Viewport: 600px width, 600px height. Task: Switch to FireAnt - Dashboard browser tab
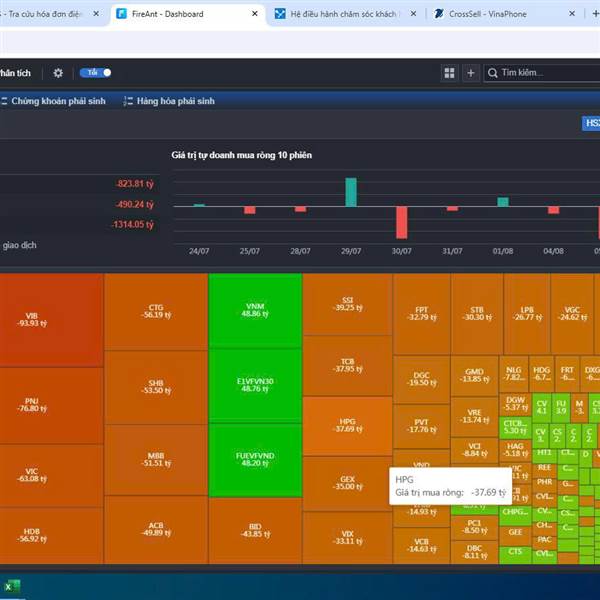188,14
